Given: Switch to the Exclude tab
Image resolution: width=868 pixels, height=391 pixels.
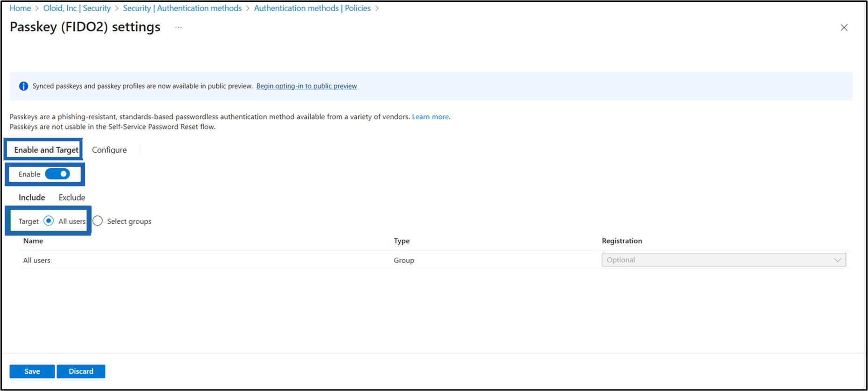Looking at the screenshot, I should click(72, 198).
